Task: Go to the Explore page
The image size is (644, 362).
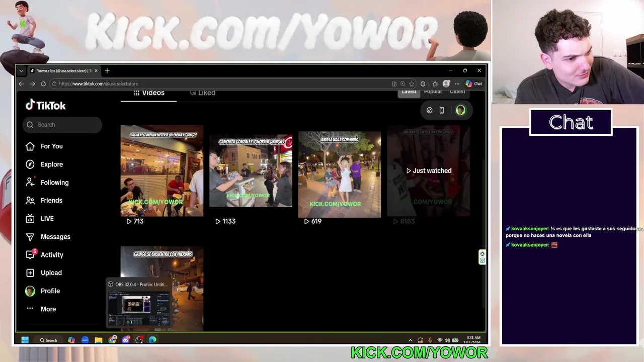Action: [x=44, y=164]
